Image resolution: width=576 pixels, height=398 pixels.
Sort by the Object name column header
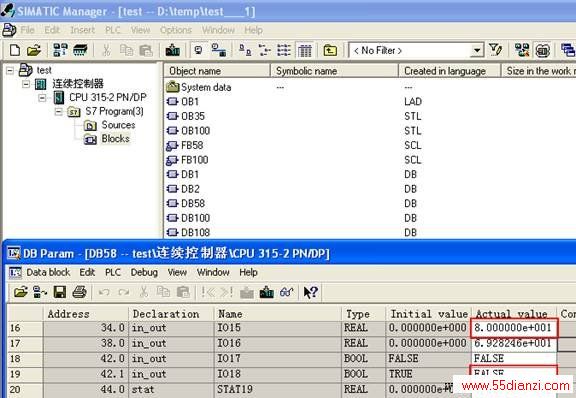[x=217, y=71]
